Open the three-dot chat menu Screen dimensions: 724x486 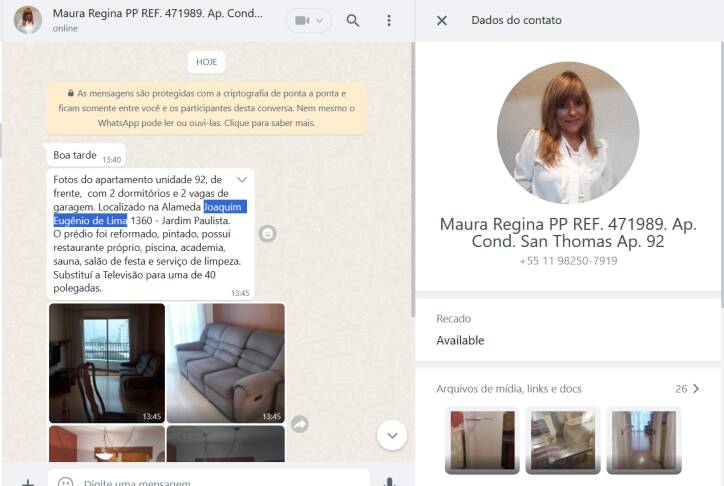389,20
